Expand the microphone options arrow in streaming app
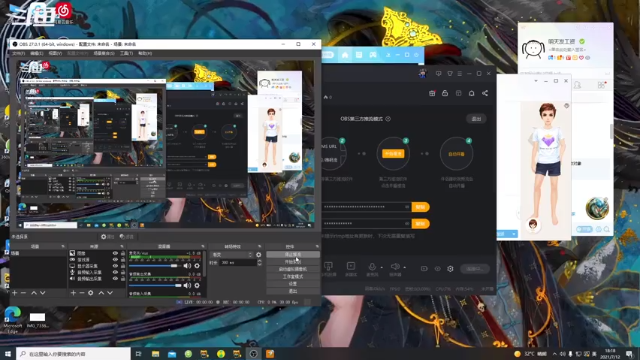The image size is (640, 360). (382, 268)
